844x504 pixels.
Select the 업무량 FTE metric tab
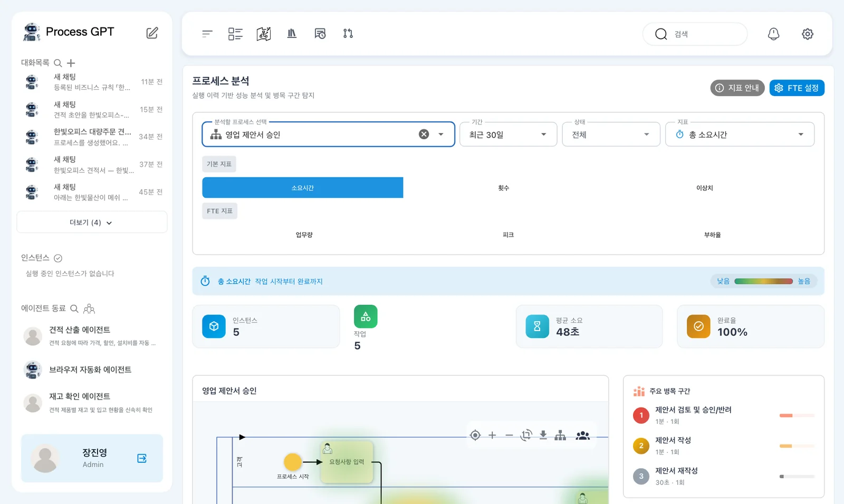point(304,235)
